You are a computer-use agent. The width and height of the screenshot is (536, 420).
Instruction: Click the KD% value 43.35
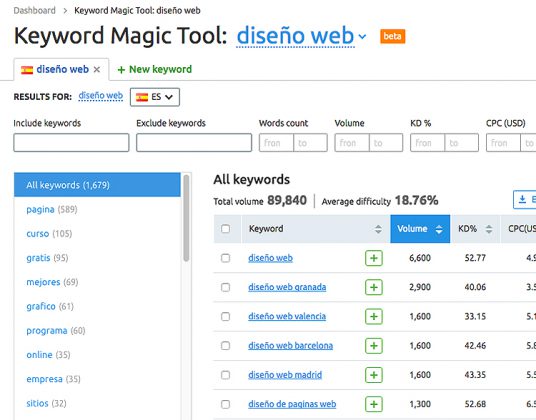click(475, 375)
